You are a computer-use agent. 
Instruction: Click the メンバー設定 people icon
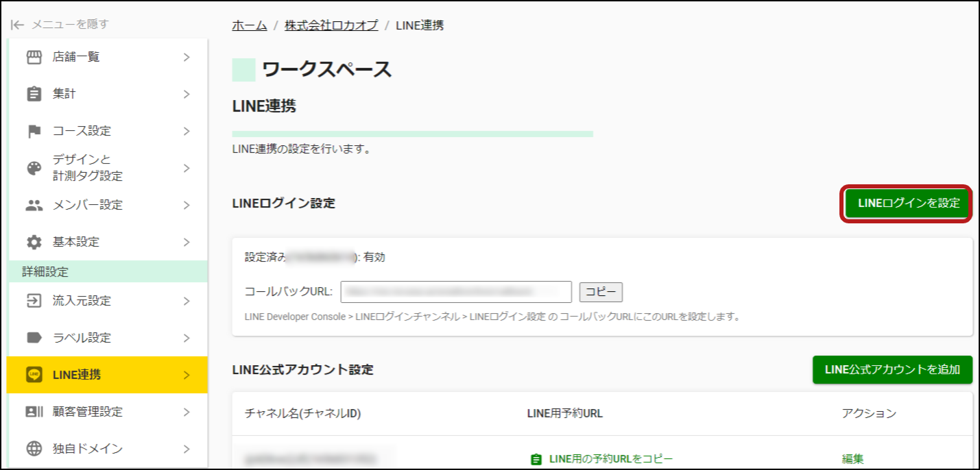coord(34,206)
